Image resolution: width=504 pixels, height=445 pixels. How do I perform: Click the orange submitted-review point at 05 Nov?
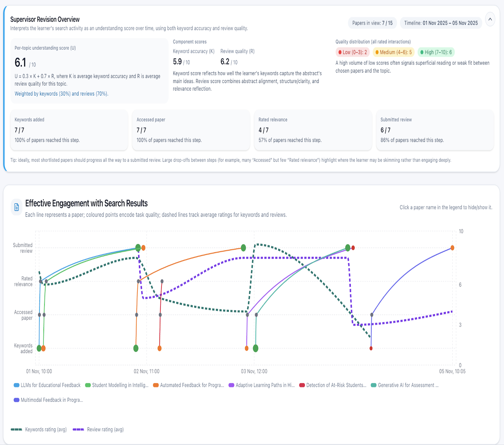tap(453, 248)
